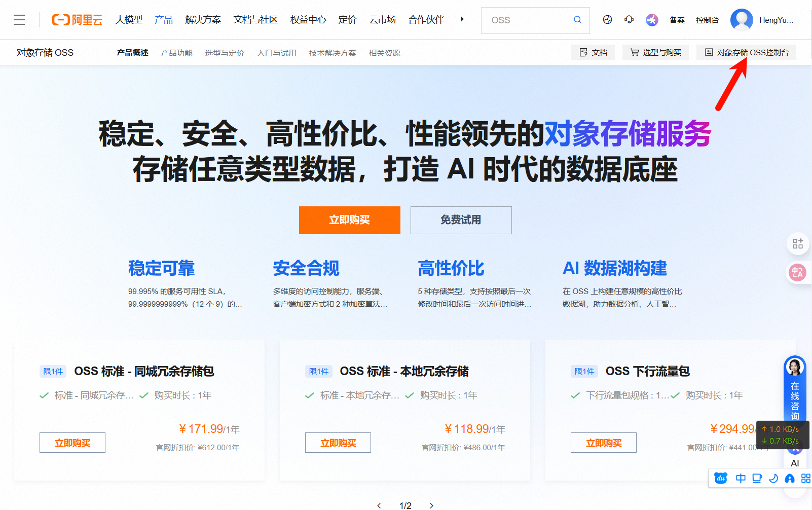Select the 产品概述 tab

(x=132, y=53)
